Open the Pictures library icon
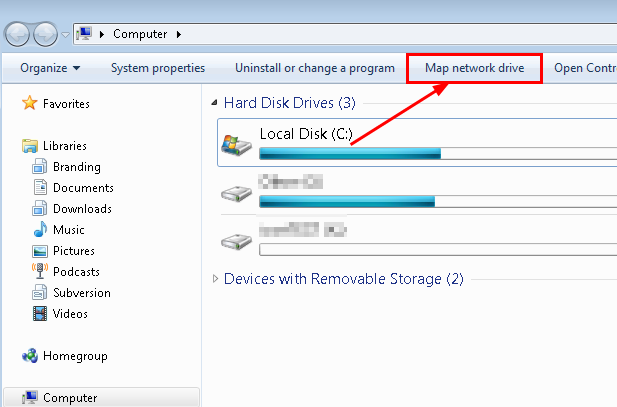This screenshot has width=617, height=407. click(x=40, y=251)
